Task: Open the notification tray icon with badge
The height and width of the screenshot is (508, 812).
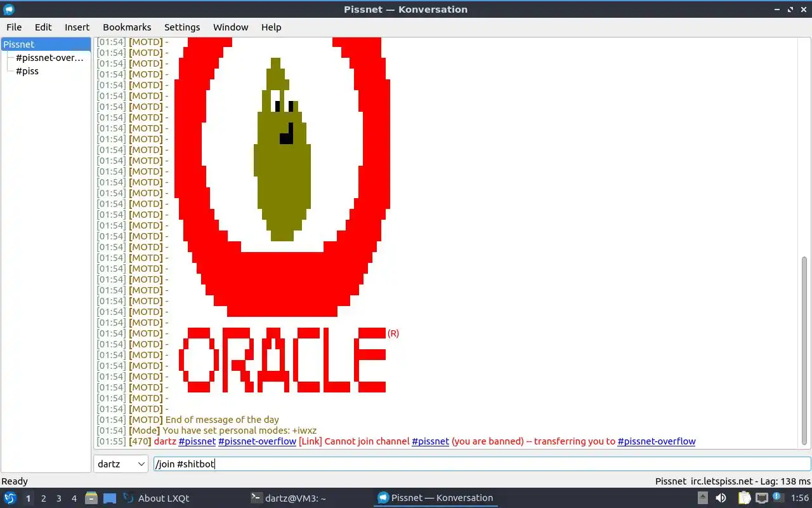Action: pyautogui.click(x=778, y=498)
